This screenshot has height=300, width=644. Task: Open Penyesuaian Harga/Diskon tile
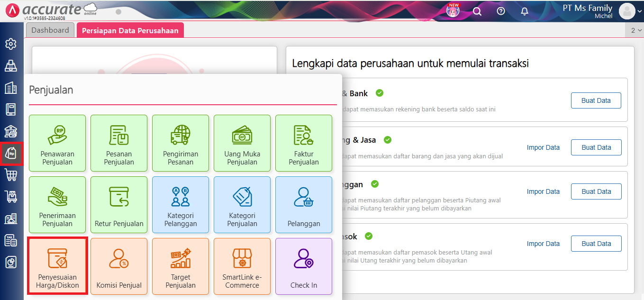(x=57, y=266)
